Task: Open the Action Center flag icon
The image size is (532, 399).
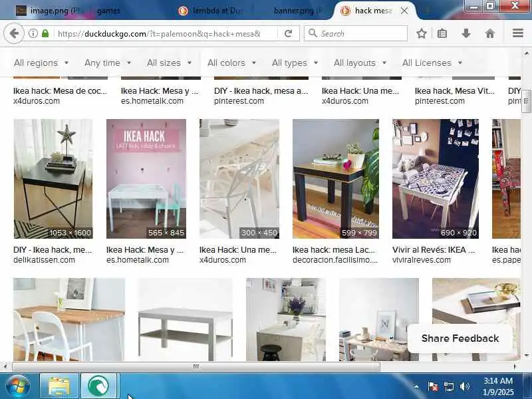Action: coord(433,386)
